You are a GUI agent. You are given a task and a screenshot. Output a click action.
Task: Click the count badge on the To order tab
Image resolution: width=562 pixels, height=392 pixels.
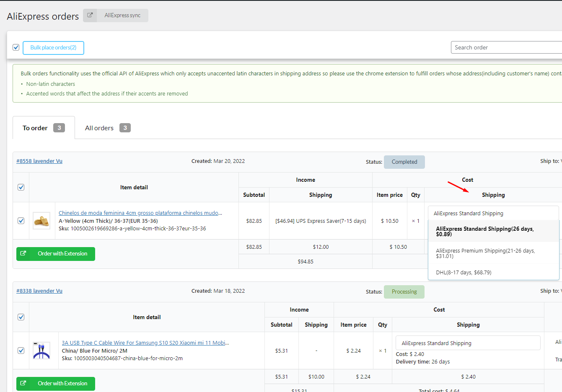[x=59, y=128]
